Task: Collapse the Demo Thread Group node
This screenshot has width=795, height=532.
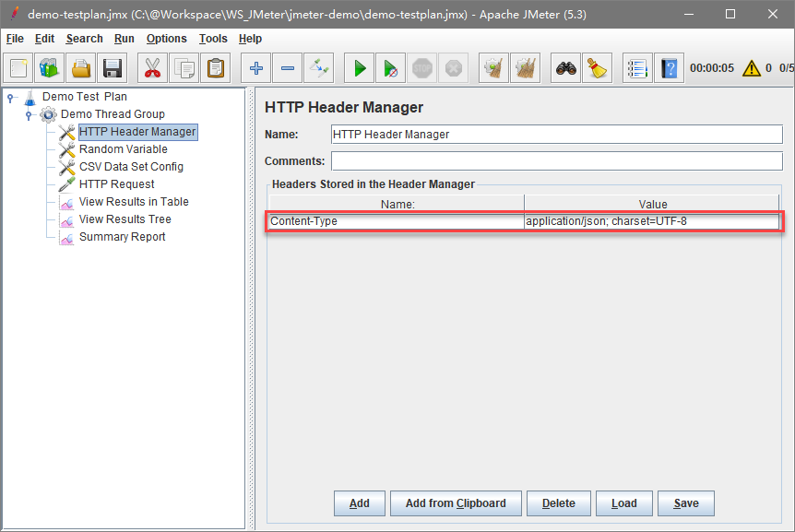Action: click(29, 115)
